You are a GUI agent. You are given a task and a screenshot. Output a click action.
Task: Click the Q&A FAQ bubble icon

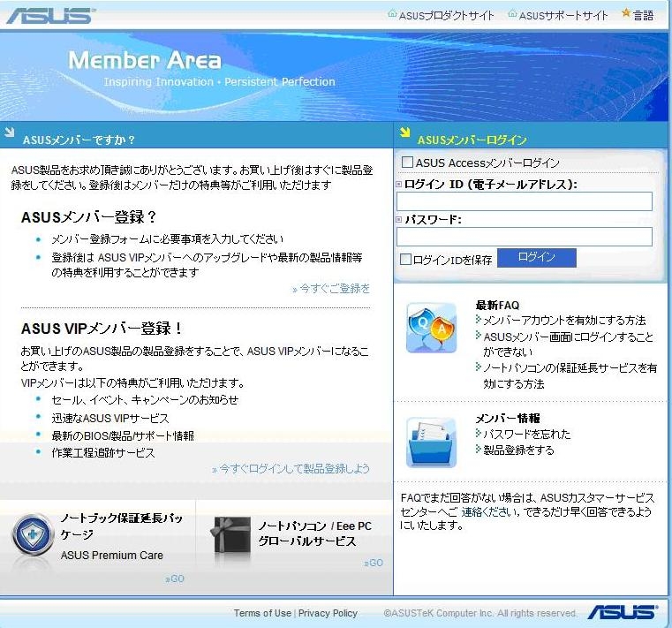[432, 328]
